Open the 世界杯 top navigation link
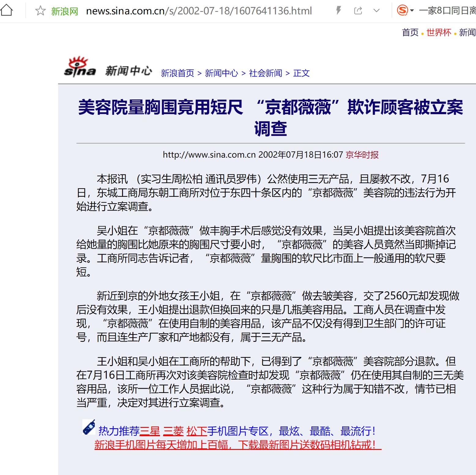This screenshot has height=475, width=476. tap(439, 32)
